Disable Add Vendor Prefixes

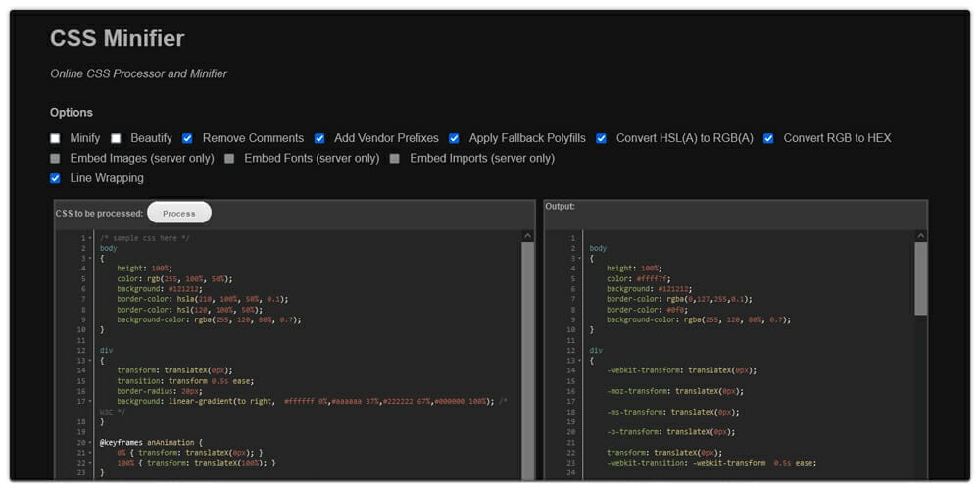[x=319, y=138]
